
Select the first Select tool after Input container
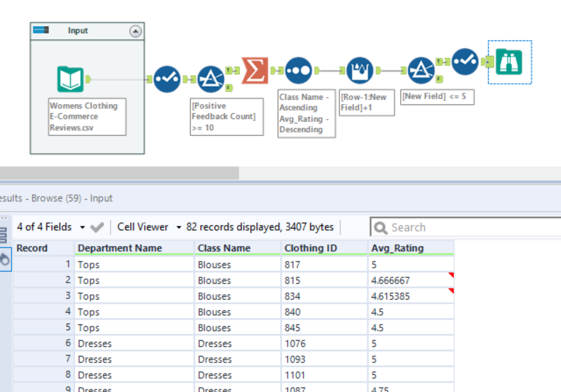[x=167, y=79]
